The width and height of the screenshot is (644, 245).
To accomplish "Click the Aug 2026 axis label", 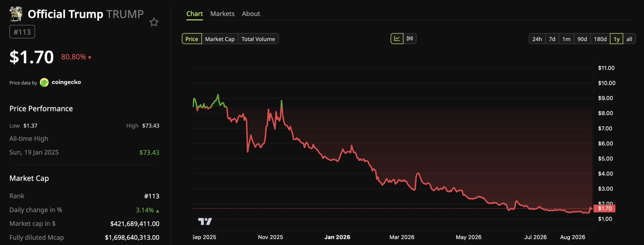I will point(573,237).
